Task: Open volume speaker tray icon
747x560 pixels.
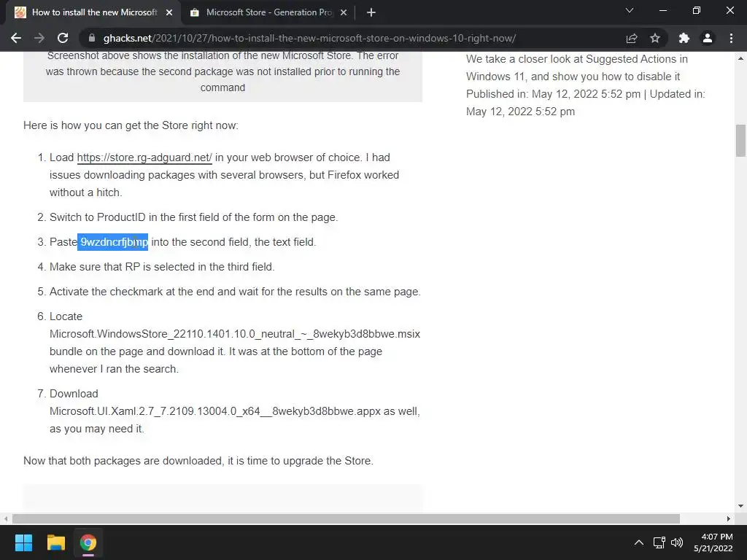Action: pyautogui.click(x=677, y=542)
